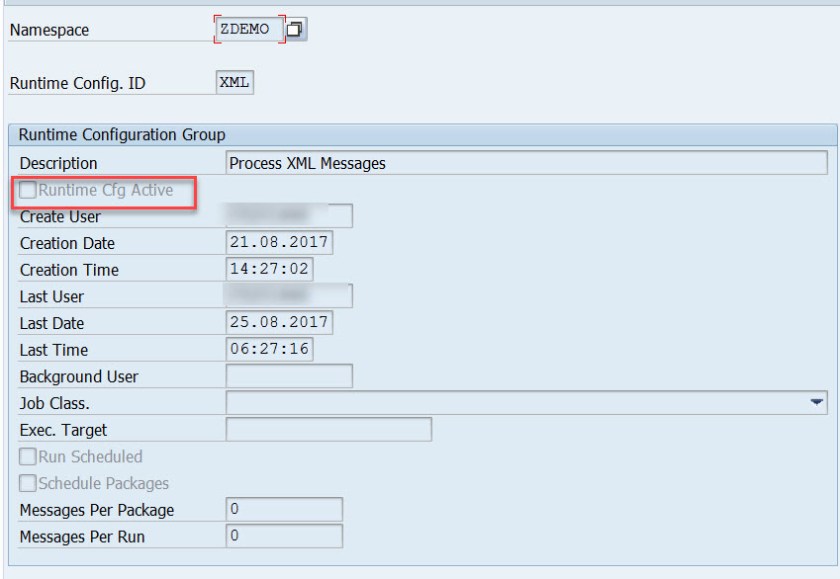Click the Create User label

tap(60, 217)
